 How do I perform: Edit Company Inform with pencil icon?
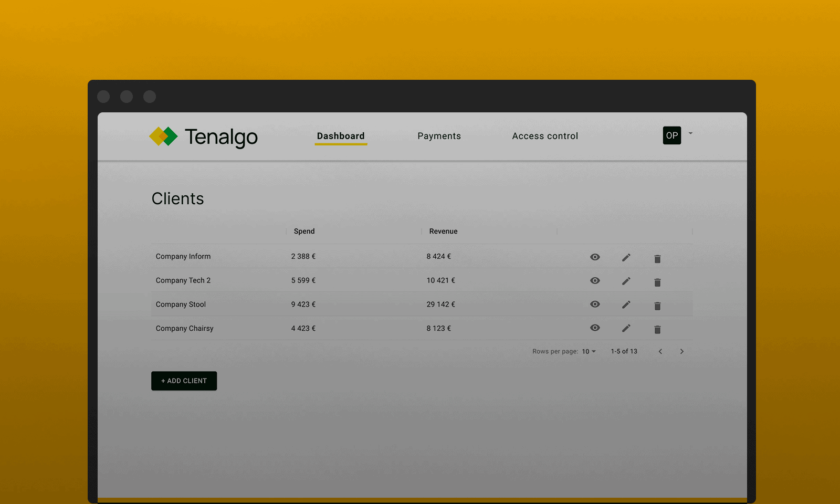click(x=626, y=257)
